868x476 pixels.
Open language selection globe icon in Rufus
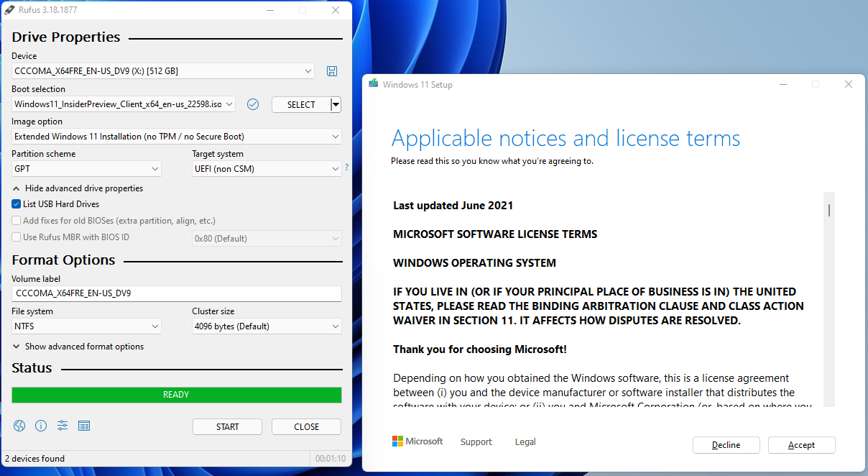[19, 426]
